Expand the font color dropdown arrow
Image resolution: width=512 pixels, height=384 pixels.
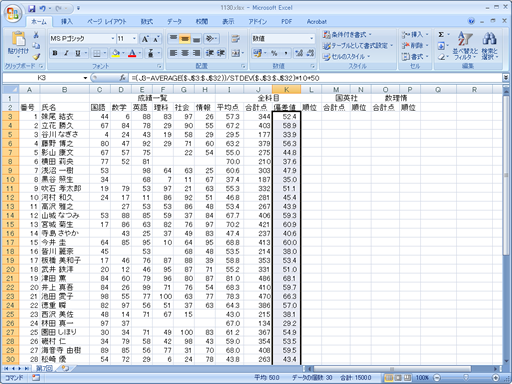[140, 53]
